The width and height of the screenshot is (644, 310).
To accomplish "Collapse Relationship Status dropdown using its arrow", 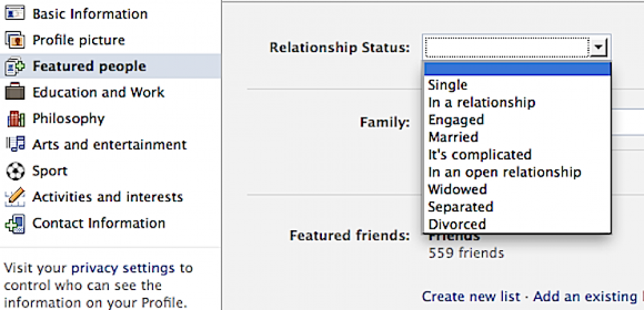I will pyautogui.click(x=599, y=48).
